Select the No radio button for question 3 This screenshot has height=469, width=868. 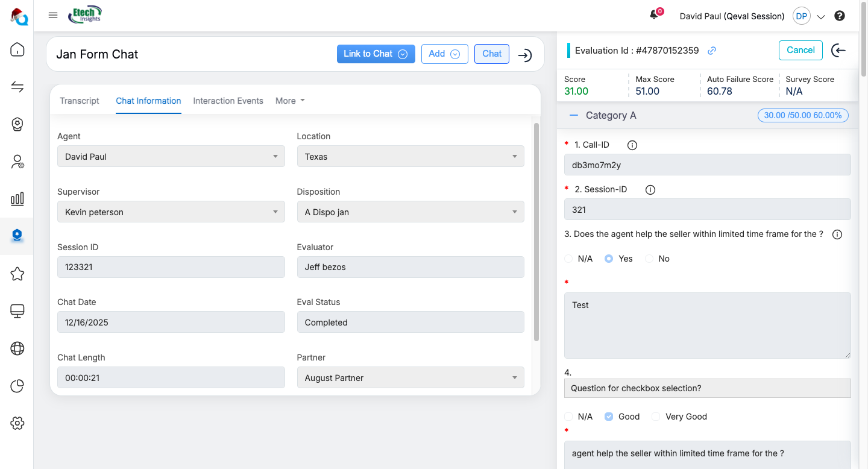[649, 259]
